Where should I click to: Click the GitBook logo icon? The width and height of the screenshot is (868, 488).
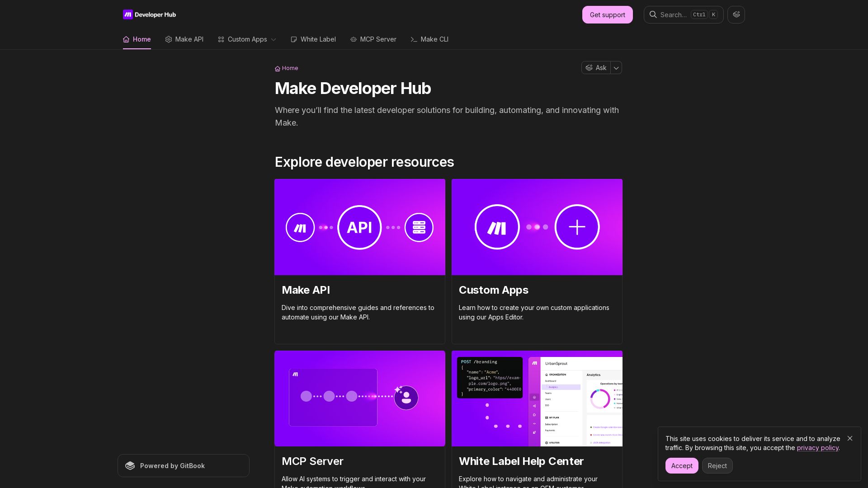[130, 466]
